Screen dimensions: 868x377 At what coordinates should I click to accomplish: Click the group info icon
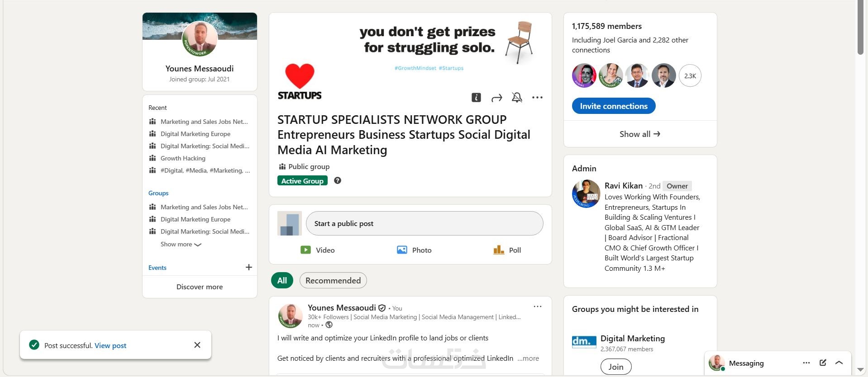pos(476,98)
